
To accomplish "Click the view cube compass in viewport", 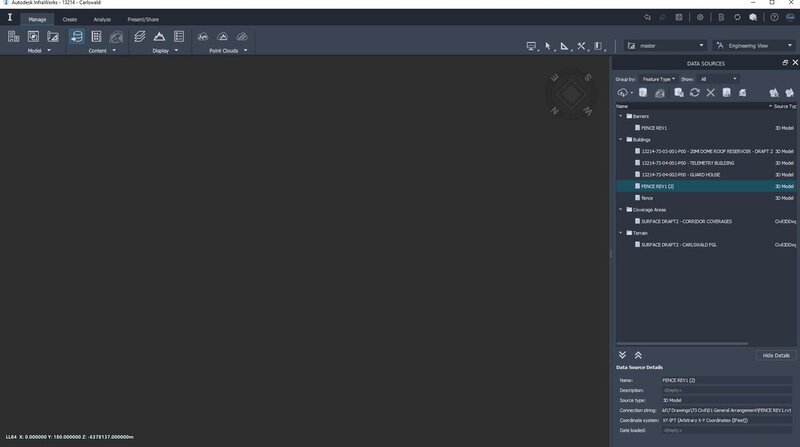I will point(571,94).
